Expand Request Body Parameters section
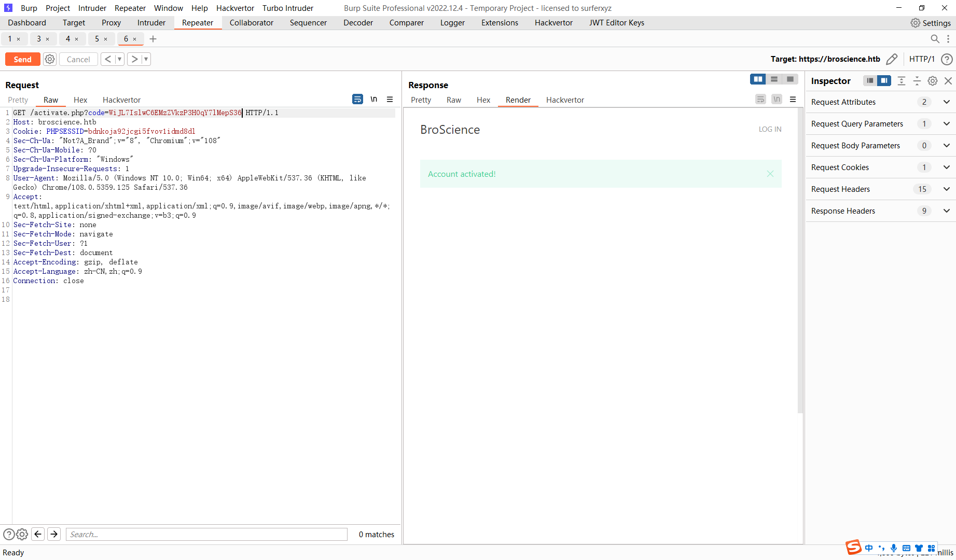 point(881,146)
